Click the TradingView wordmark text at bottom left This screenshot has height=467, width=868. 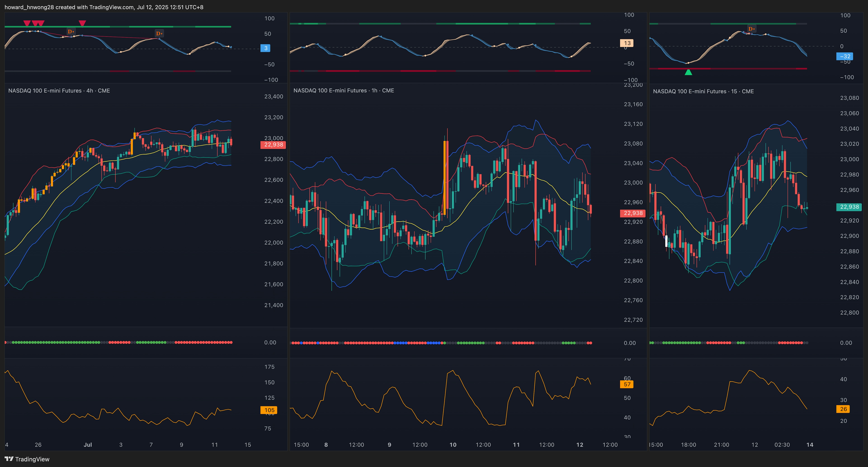[32, 459]
